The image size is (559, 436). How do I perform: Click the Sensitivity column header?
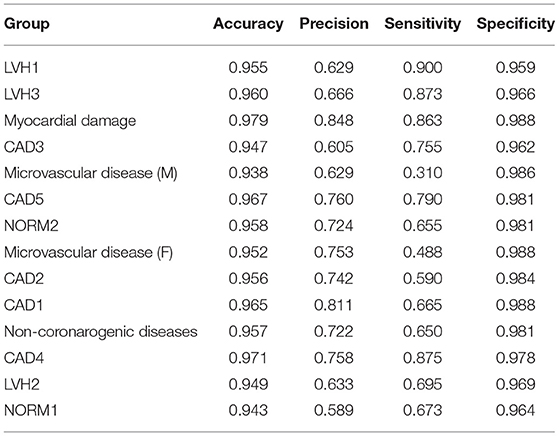click(x=422, y=24)
